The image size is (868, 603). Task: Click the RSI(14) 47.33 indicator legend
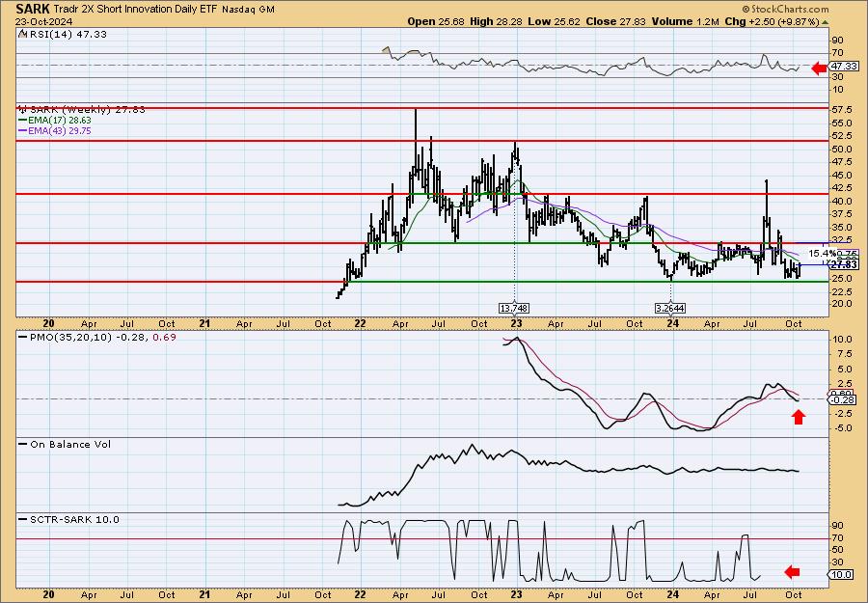point(62,35)
